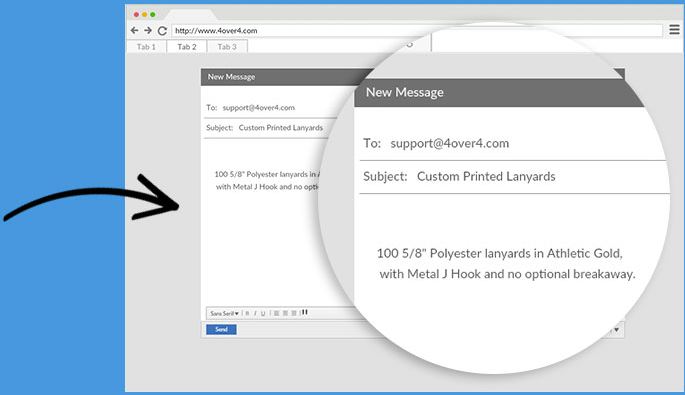Open the Sans Serif font dropdown

pyautogui.click(x=225, y=313)
